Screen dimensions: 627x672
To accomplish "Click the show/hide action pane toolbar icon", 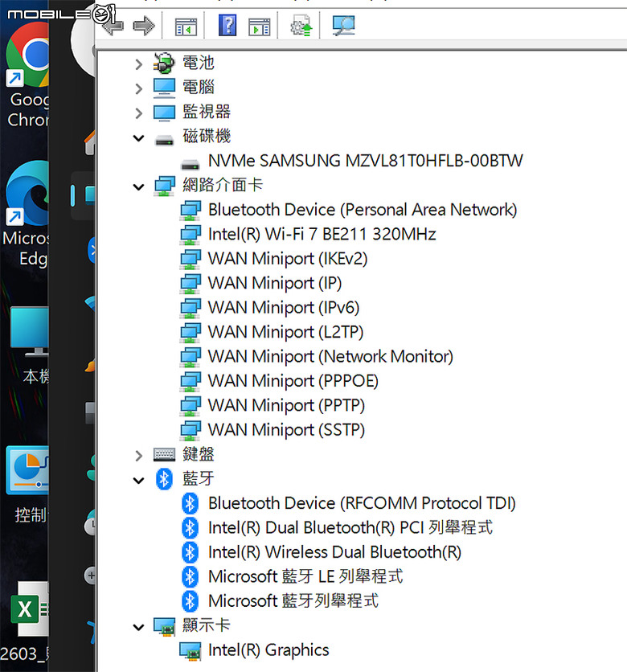I will pos(260,27).
